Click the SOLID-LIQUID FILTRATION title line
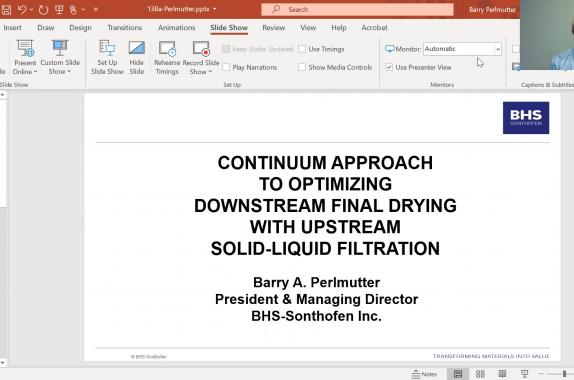Screen dimensions: 574x380 click(x=325, y=249)
